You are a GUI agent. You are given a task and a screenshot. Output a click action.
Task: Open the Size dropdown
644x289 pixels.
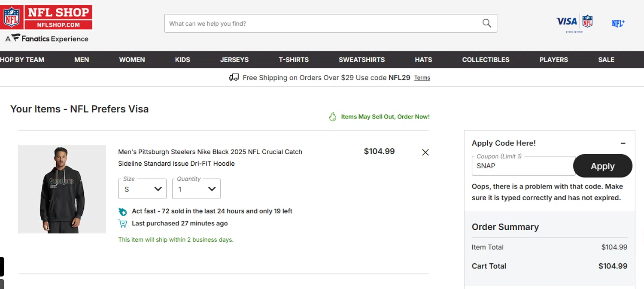[142, 189]
